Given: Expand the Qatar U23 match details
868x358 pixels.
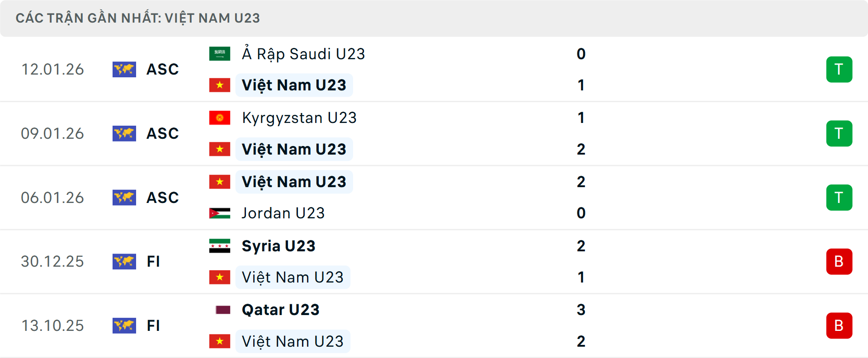Looking at the screenshot, I should (x=434, y=325).
